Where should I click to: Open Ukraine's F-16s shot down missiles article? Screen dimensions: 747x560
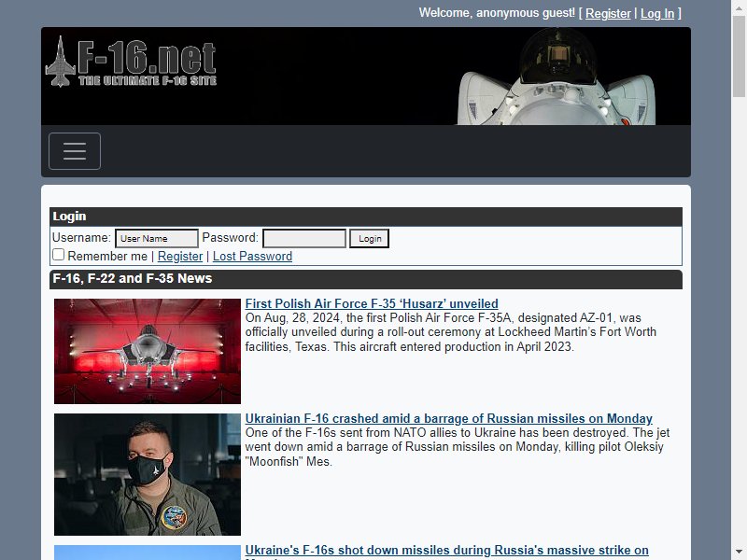(447, 551)
